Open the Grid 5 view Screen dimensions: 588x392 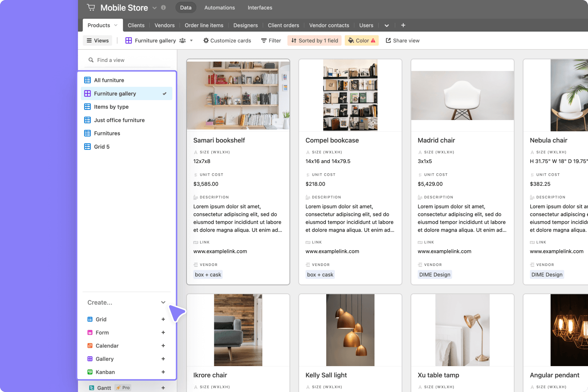127,147
